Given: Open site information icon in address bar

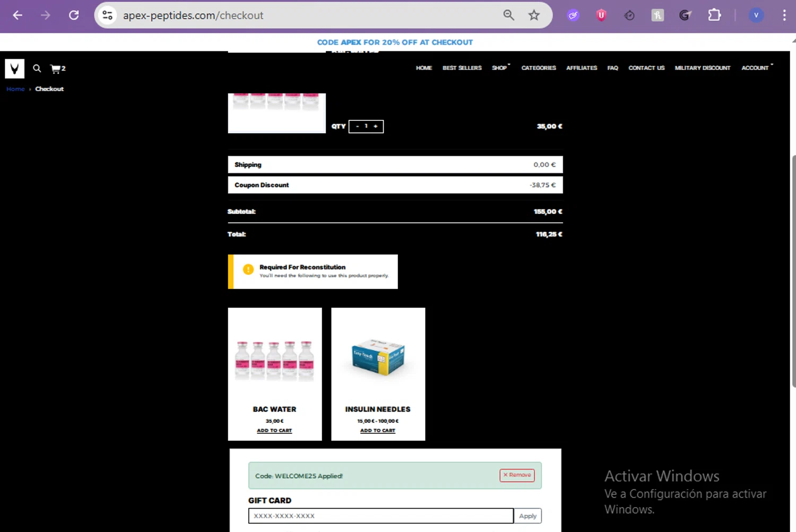Looking at the screenshot, I should coord(108,15).
